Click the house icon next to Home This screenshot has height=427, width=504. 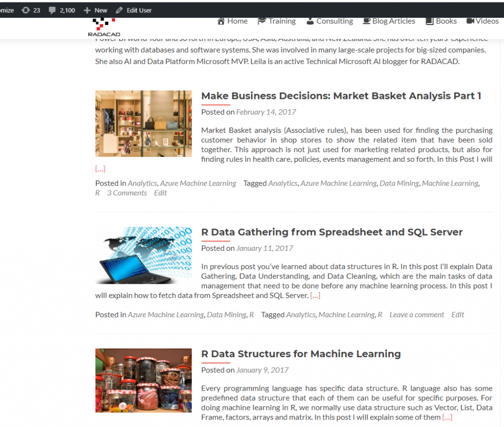pos(221,21)
